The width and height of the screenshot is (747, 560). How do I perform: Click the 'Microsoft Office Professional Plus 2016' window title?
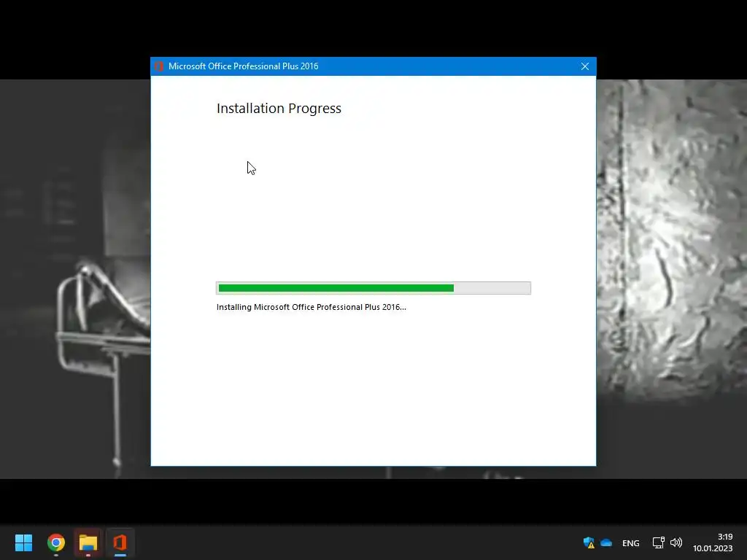tap(244, 66)
